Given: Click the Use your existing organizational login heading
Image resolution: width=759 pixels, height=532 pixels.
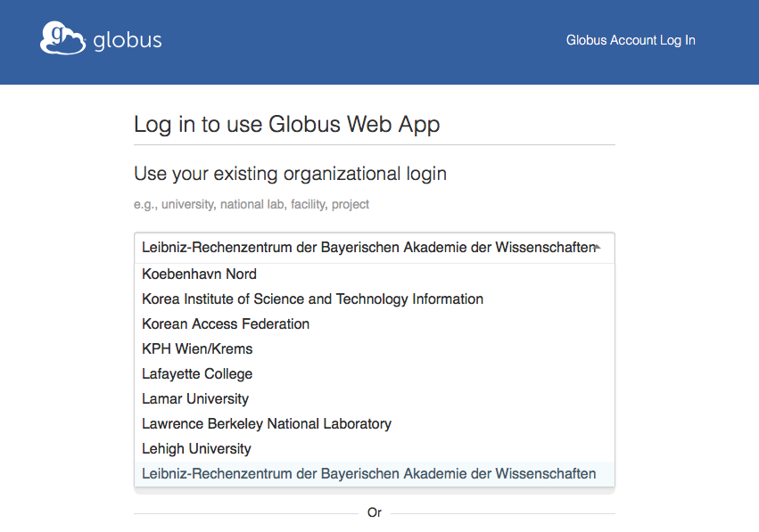Looking at the screenshot, I should tap(290, 173).
